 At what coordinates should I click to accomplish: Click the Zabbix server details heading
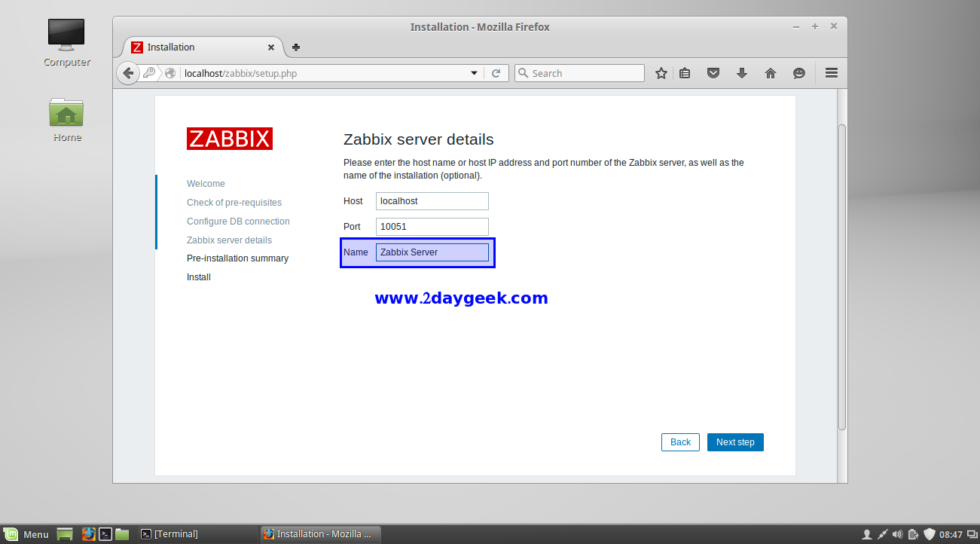[419, 139]
